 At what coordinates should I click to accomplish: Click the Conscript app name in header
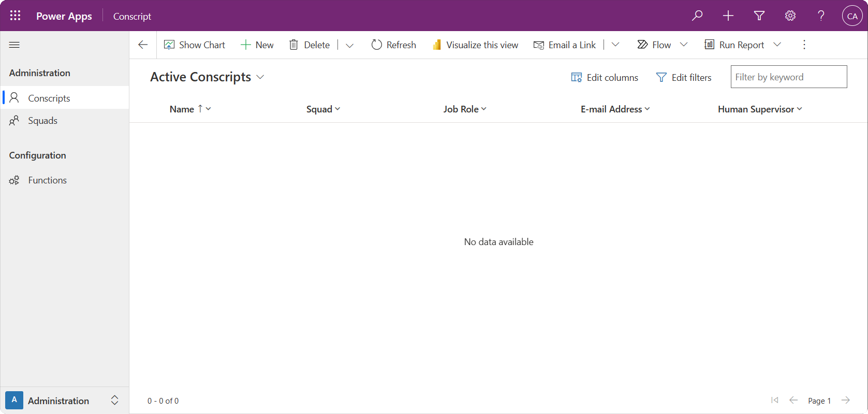click(x=133, y=16)
